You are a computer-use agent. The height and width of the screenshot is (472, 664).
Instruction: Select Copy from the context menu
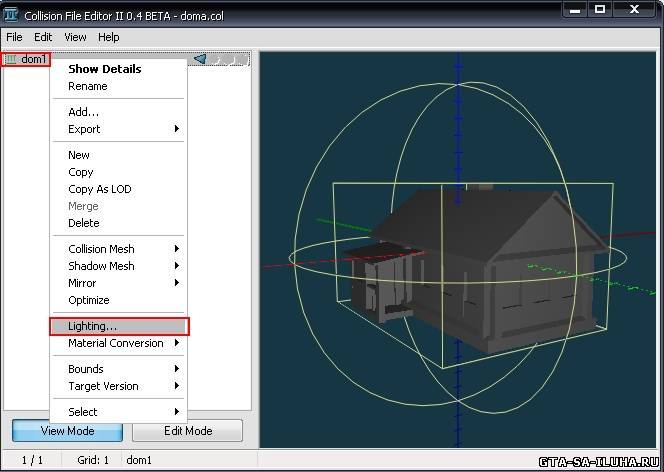(x=119, y=172)
